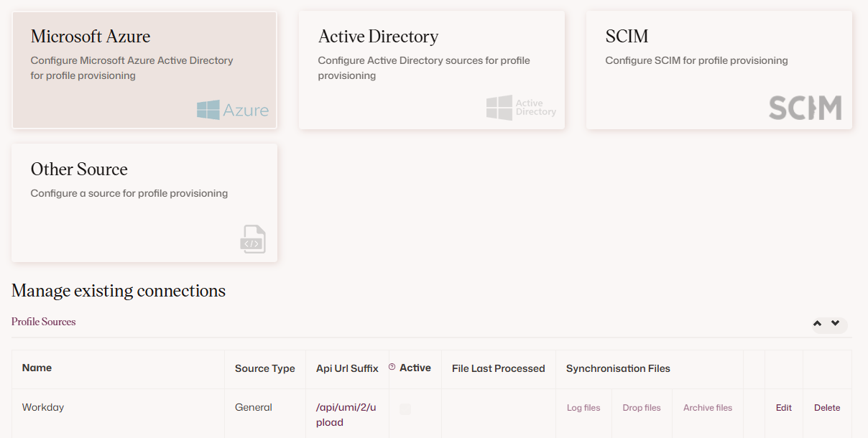
Task: Click the /api/umi/2/upload suffix value
Action: point(346,415)
